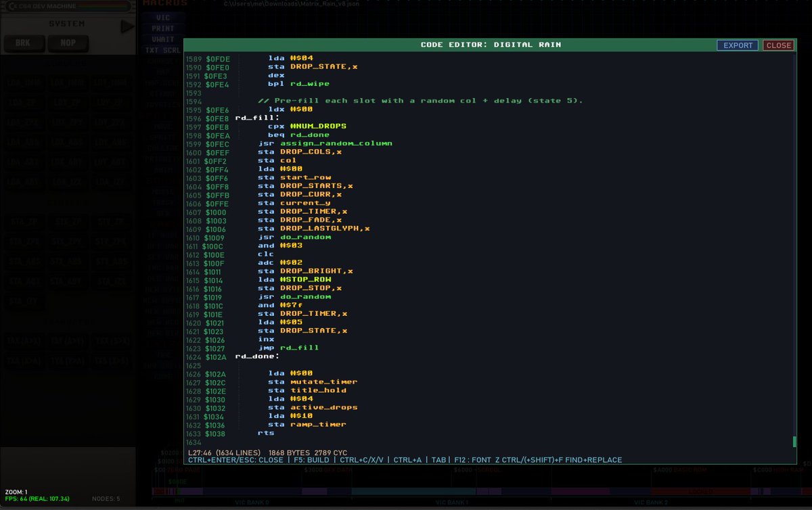Click the rts instruction on line 1633
This screenshot has height=510, width=812.
[x=266, y=433]
